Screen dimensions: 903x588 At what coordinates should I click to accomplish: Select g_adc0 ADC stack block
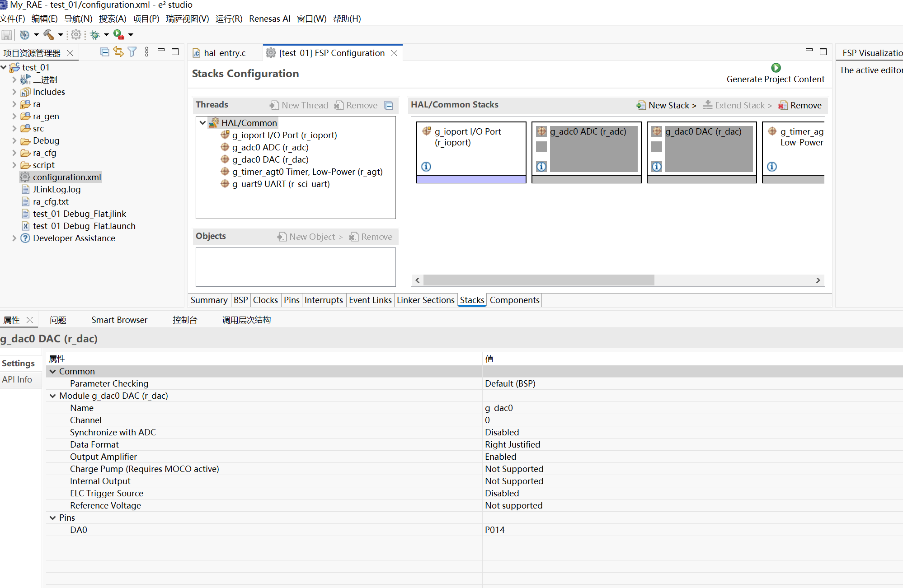pos(587,152)
